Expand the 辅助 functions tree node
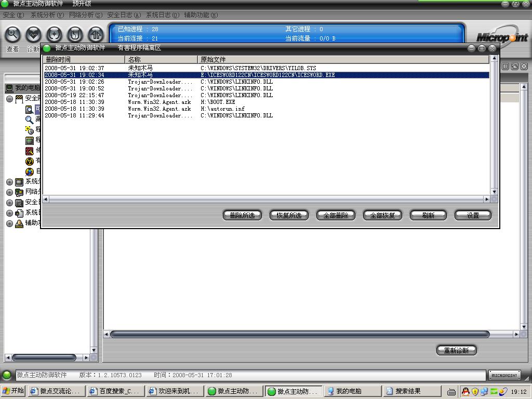Image resolution: width=532 pixels, height=399 pixels. click(x=9, y=223)
